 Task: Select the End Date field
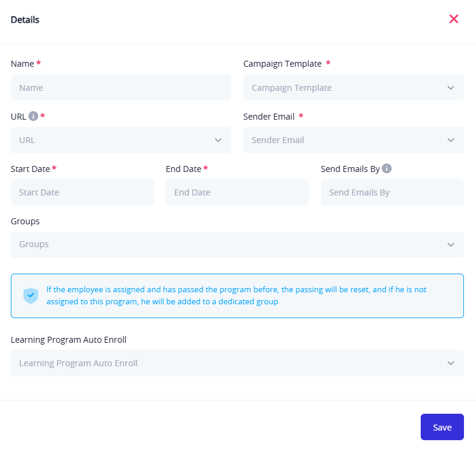click(x=237, y=192)
